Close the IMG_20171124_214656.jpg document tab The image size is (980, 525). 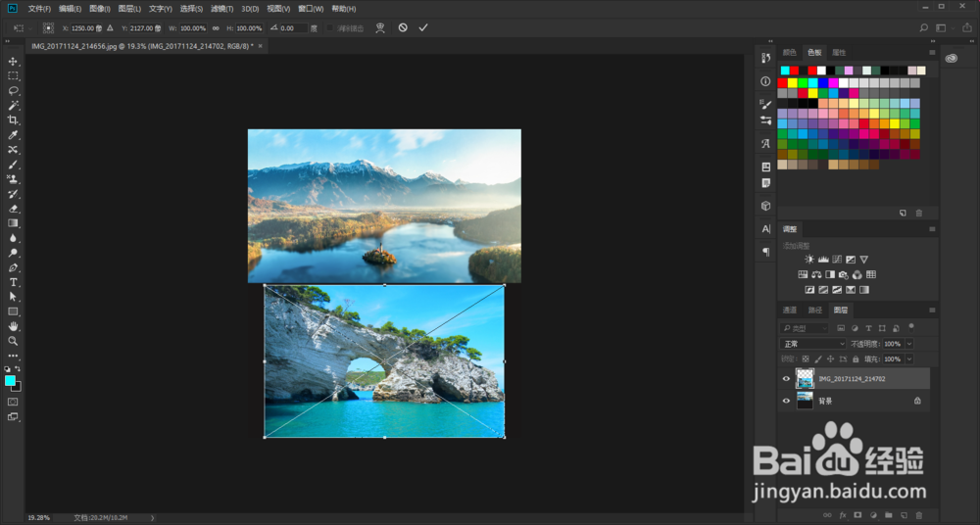coord(261,46)
